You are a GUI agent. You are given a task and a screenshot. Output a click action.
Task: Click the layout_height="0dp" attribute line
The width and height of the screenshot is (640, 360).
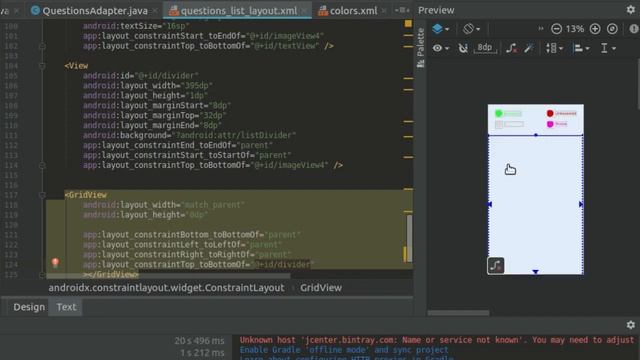coord(145,215)
